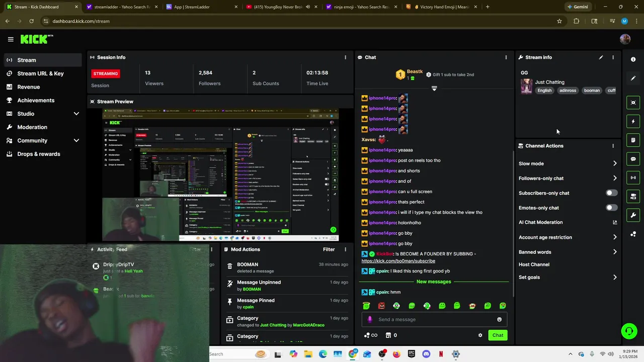Open Firefox from the Windows taskbar

[x=396, y=354]
